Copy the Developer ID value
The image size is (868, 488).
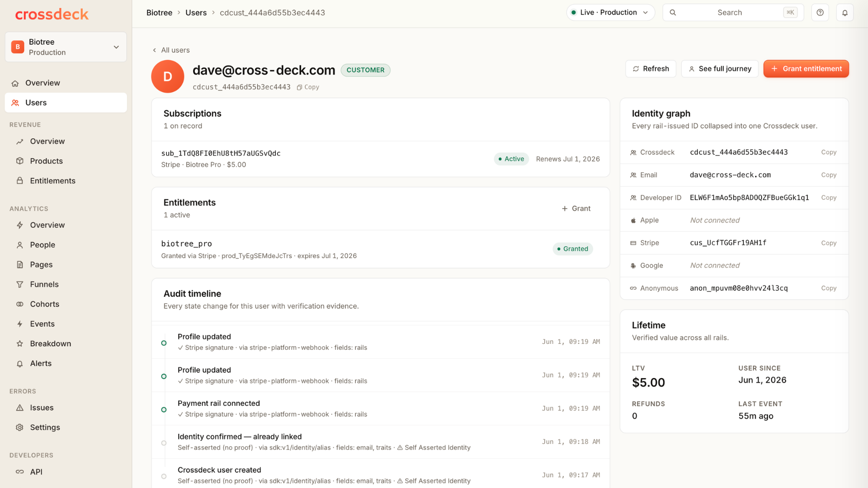829,197
